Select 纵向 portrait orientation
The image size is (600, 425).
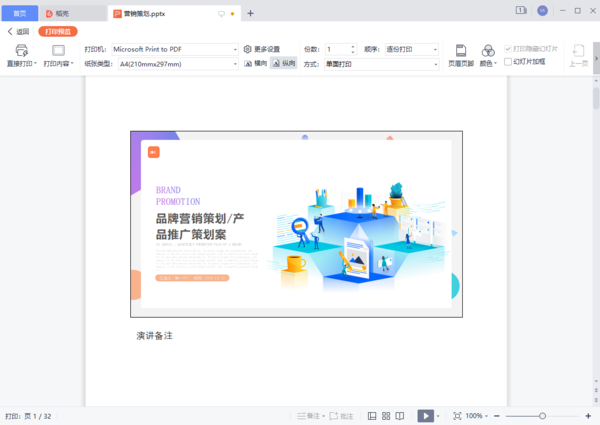click(283, 63)
